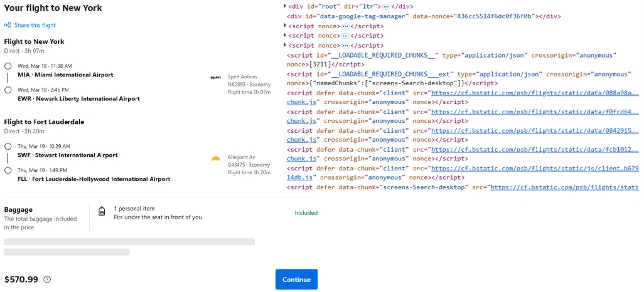Screen dimensions: 644x292
Task: Click the Wed, Mar 18 · 11:38 AM time
Action: click(x=45, y=66)
